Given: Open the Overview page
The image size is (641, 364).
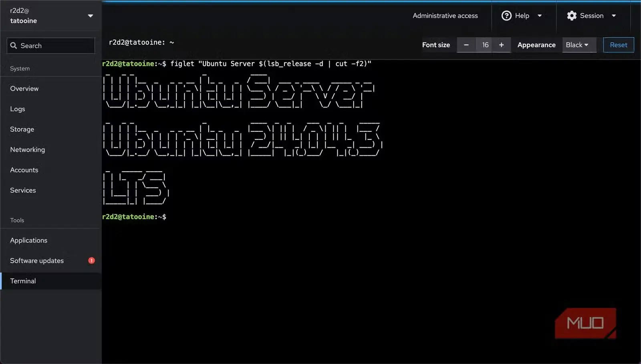Looking at the screenshot, I should pyautogui.click(x=51, y=88).
